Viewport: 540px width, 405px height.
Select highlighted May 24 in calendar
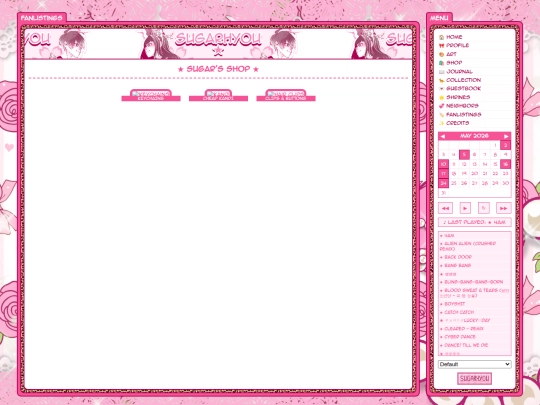(x=443, y=183)
